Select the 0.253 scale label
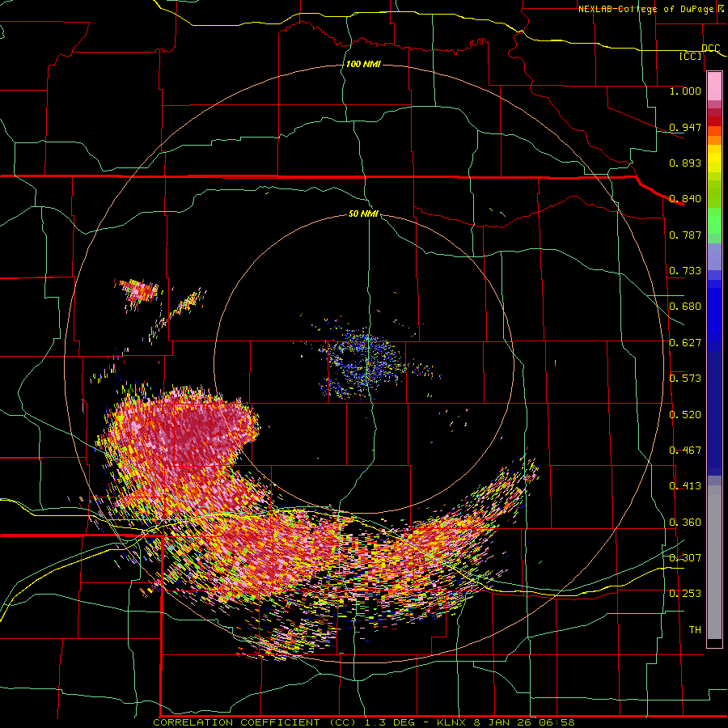The image size is (728, 728). (x=685, y=594)
